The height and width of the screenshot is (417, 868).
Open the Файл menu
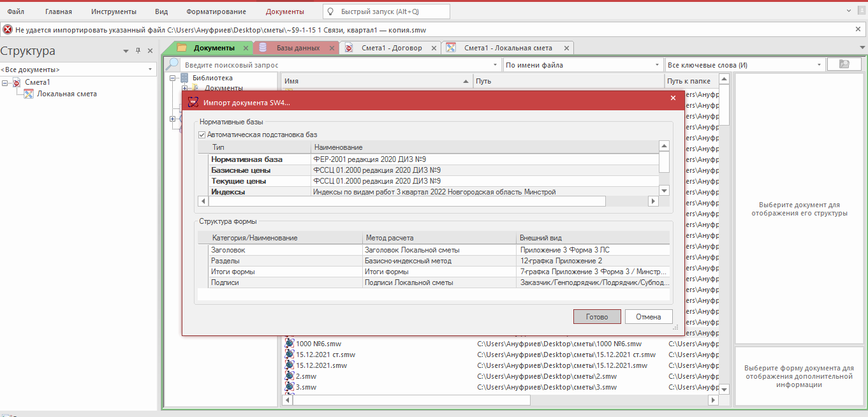click(16, 11)
